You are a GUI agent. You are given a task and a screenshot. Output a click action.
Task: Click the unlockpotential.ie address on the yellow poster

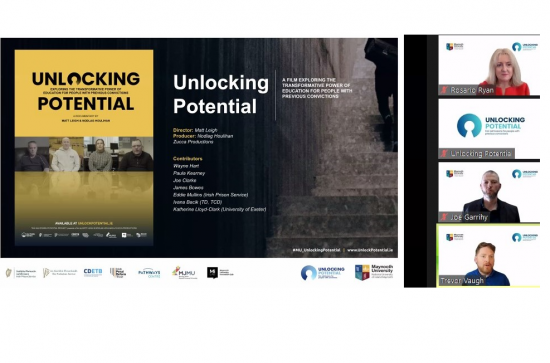(95, 223)
